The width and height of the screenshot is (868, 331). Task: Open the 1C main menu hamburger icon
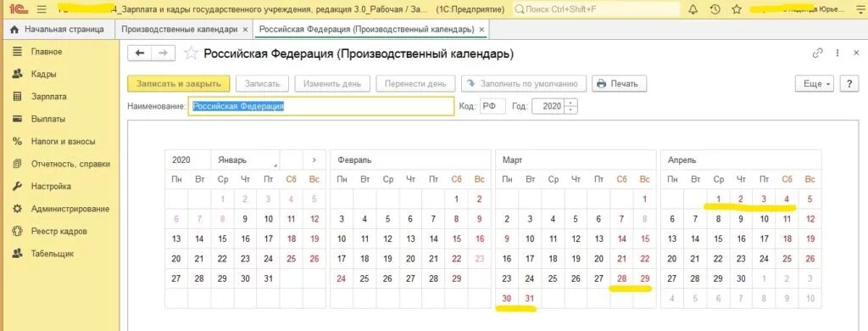tap(42, 9)
